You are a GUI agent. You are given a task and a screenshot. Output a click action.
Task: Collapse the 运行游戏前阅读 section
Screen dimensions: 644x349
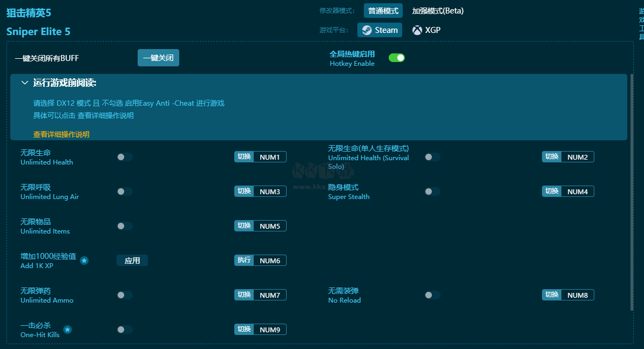[x=25, y=83]
